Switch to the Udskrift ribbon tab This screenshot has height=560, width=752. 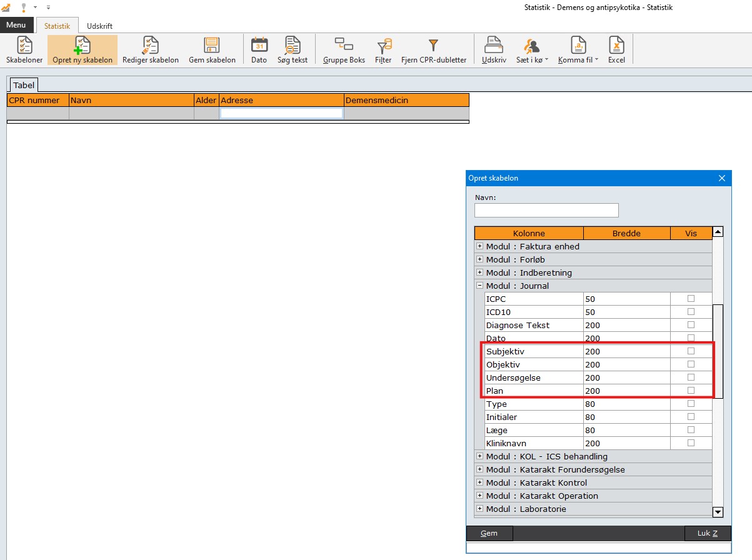click(x=99, y=26)
